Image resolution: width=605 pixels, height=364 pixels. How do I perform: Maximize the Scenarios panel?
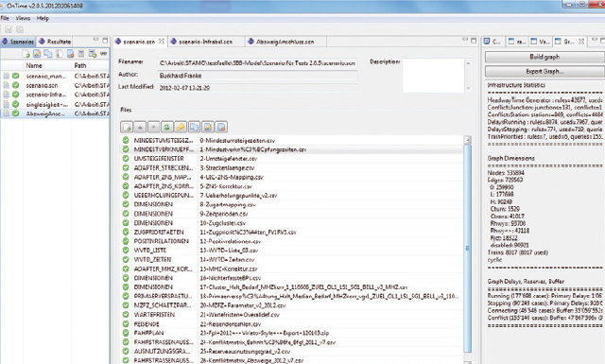[x=105, y=40]
